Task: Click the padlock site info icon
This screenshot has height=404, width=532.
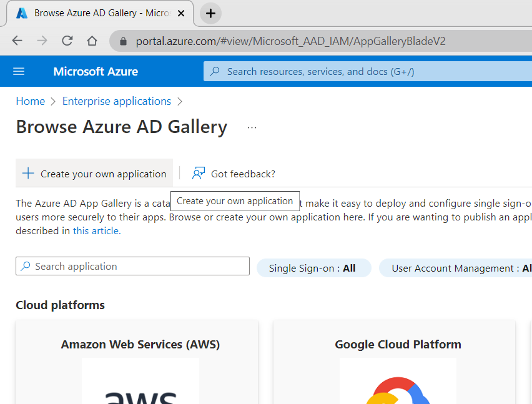Action: point(123,41)
